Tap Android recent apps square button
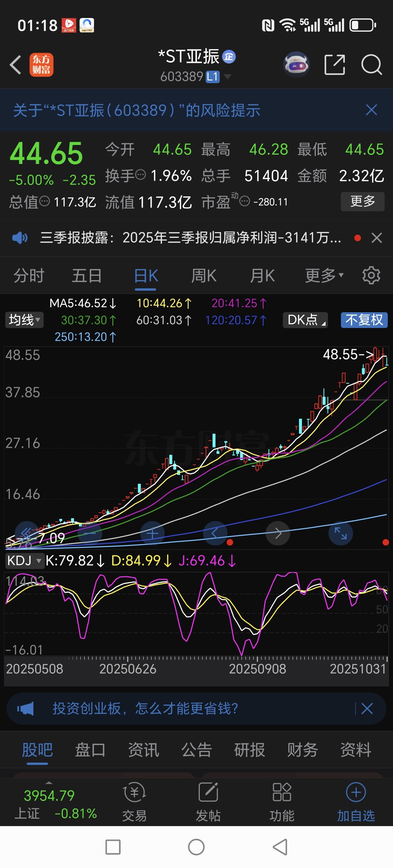 [x=113, y=847]
